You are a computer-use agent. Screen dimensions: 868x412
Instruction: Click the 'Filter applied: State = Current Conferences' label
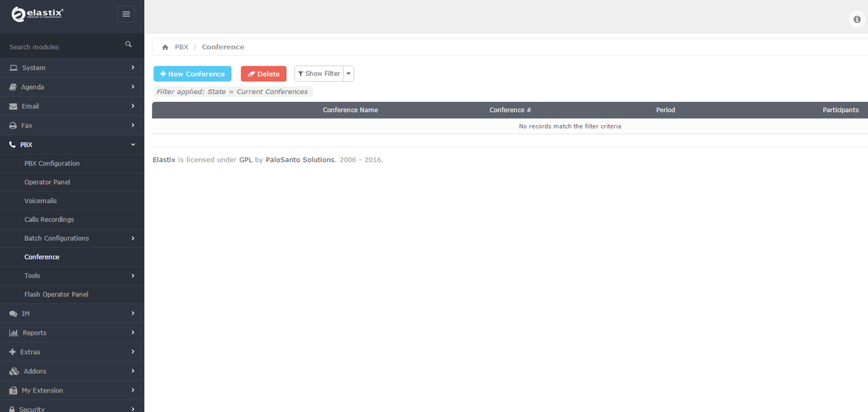232,92
